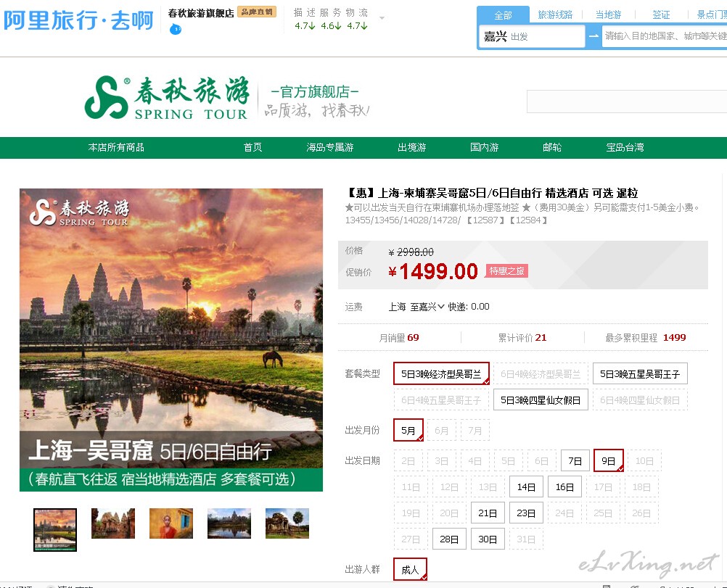Click the blue store badge icon under 春秋旅游旗舰店
Viewport: 727px width, 588px height.
(176, 30)
